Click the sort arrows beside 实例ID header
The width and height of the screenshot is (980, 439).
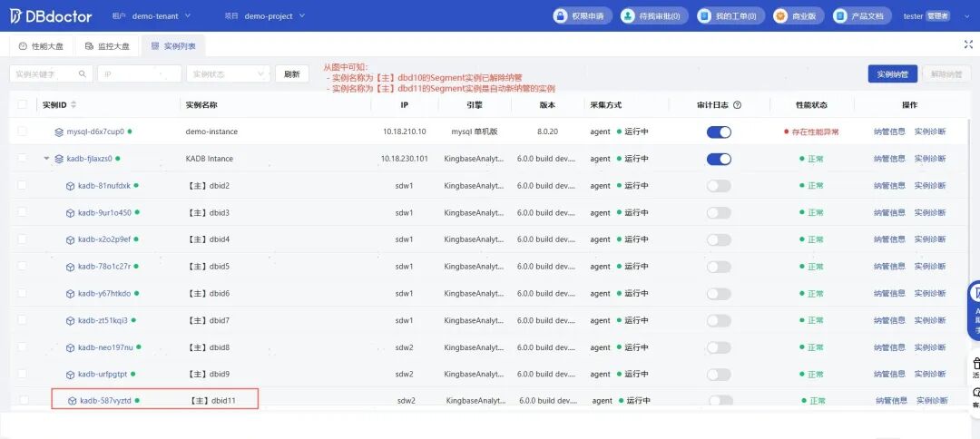click(73, 105)
